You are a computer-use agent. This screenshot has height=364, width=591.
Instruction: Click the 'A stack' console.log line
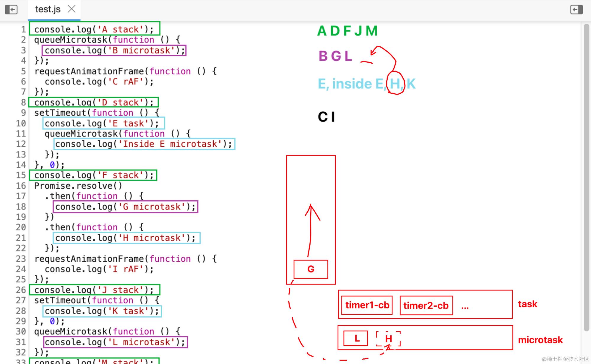click(94, 29)
